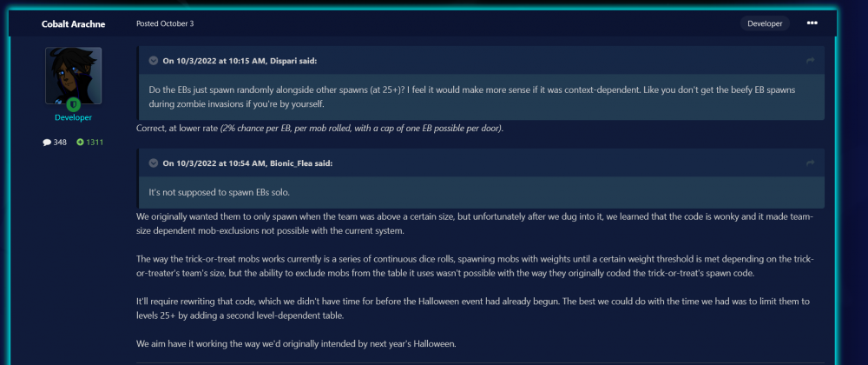Click the green plus reputation icon
Screen dimensions: 868x365
[80, 143]
